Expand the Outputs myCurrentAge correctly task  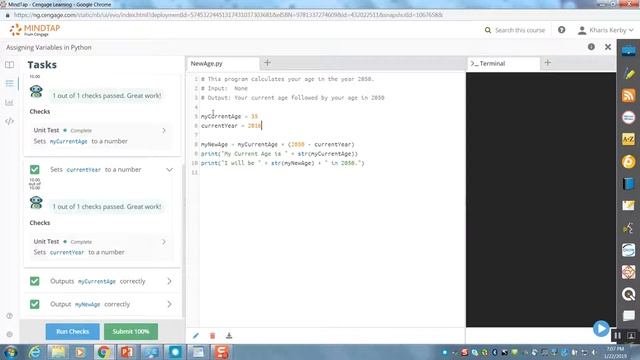pos(169,281)
